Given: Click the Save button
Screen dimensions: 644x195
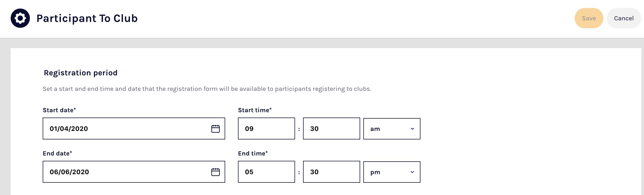Looking at the screenshot, I should [589, 18].
